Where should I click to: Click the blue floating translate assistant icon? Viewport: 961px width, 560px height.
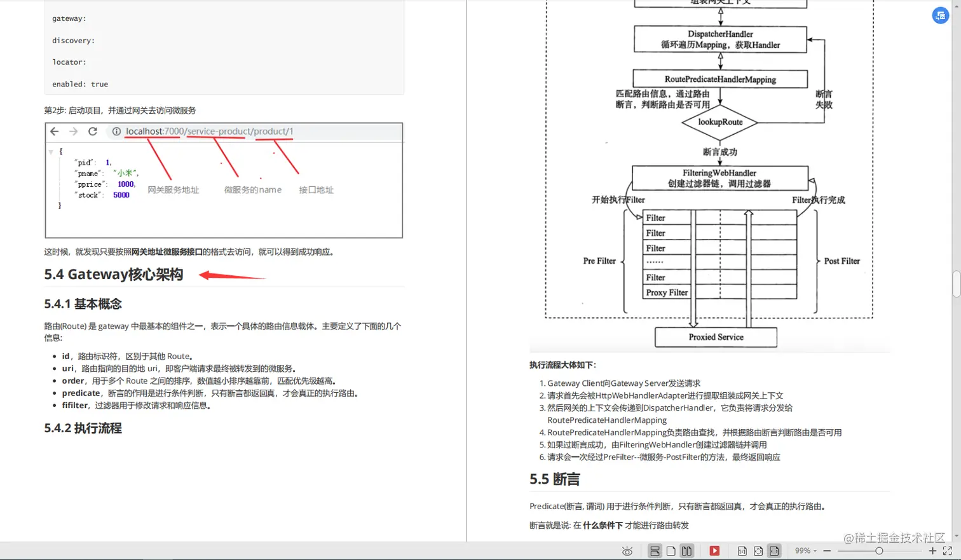tap(941, 16)
